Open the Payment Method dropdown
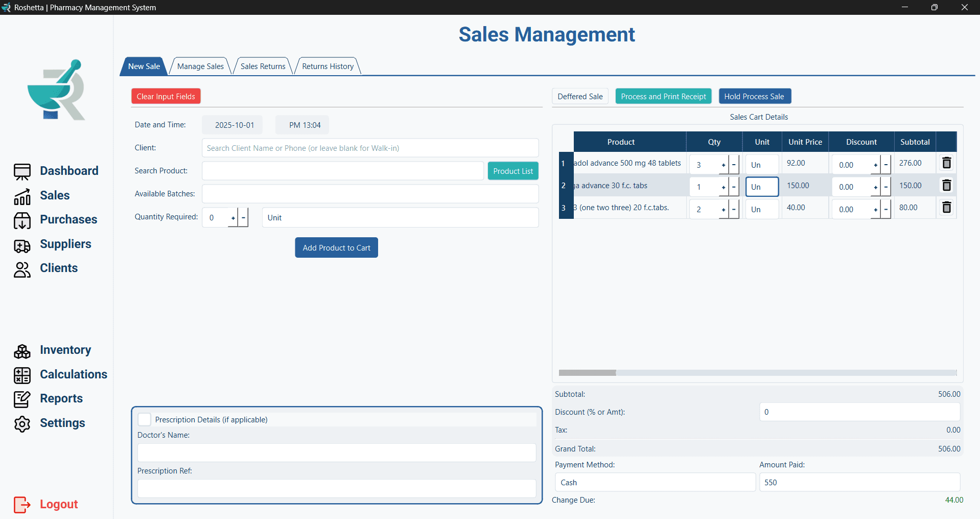 pos(655,482)
